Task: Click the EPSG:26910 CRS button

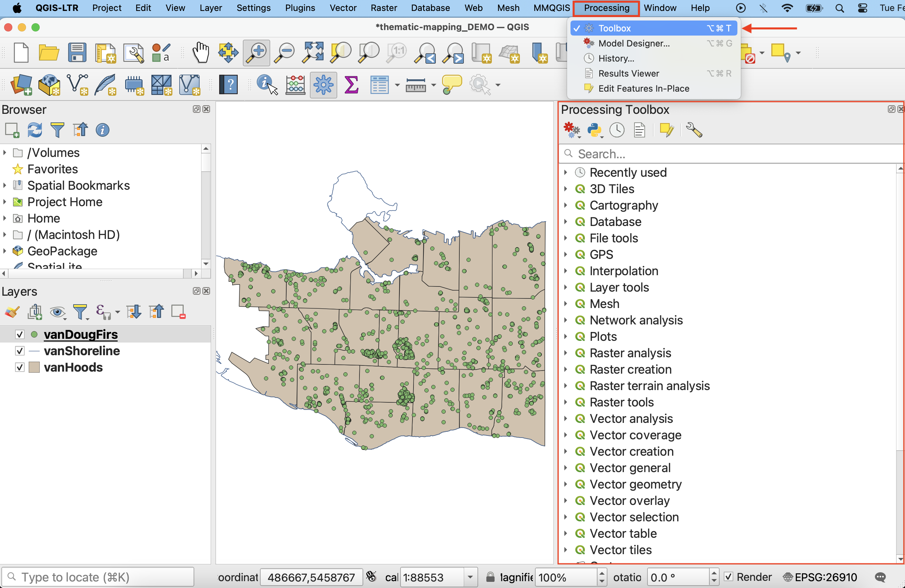Action: [820, 577]
